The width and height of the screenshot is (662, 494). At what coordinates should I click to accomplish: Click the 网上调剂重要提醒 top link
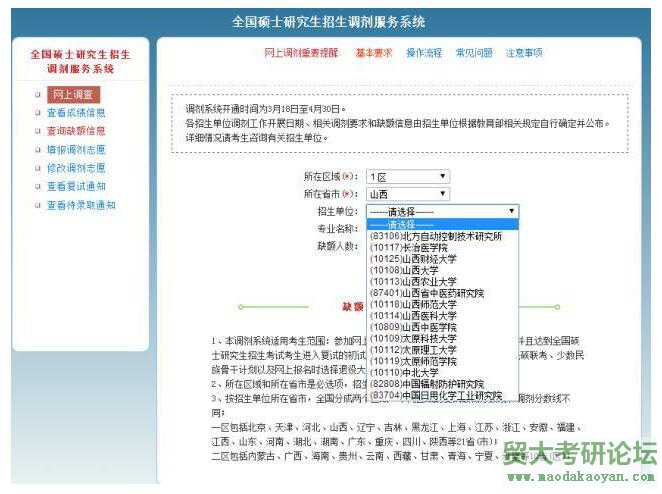tap(301, 53)
